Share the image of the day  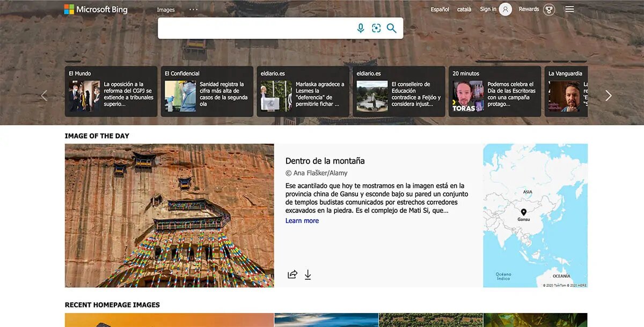pyautogui.click(x=292, y=274)
